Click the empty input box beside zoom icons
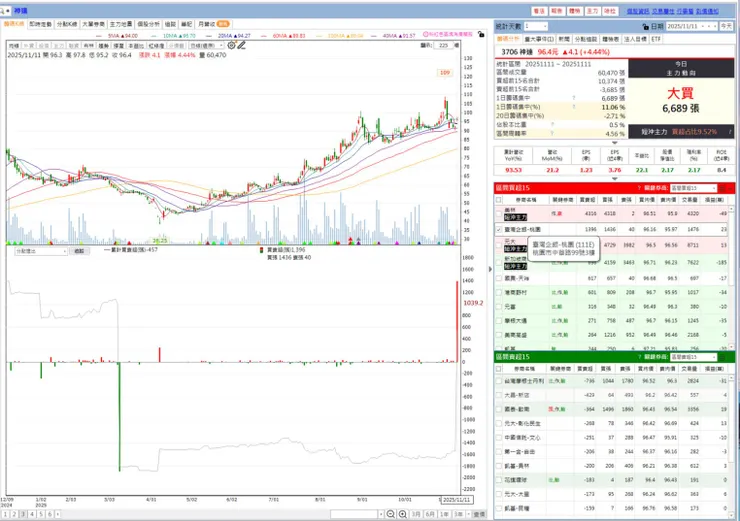Screen dimensions: 740x521 (x=354, y=514)
